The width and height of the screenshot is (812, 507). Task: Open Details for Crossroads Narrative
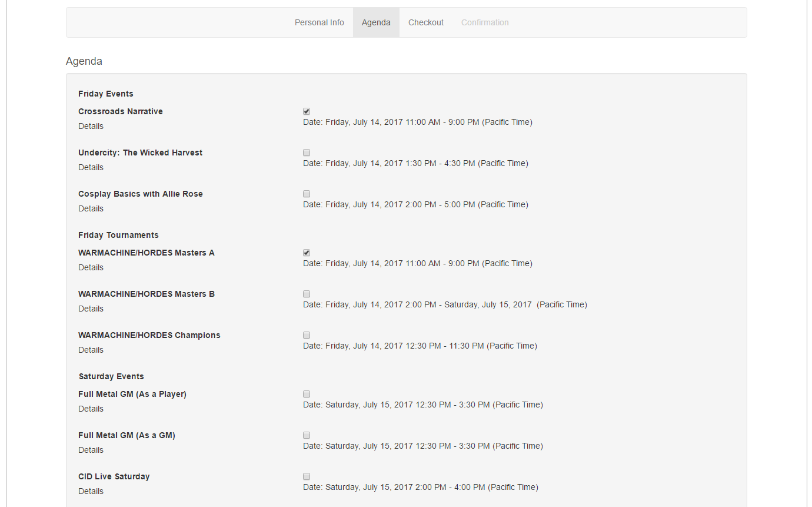91,126
